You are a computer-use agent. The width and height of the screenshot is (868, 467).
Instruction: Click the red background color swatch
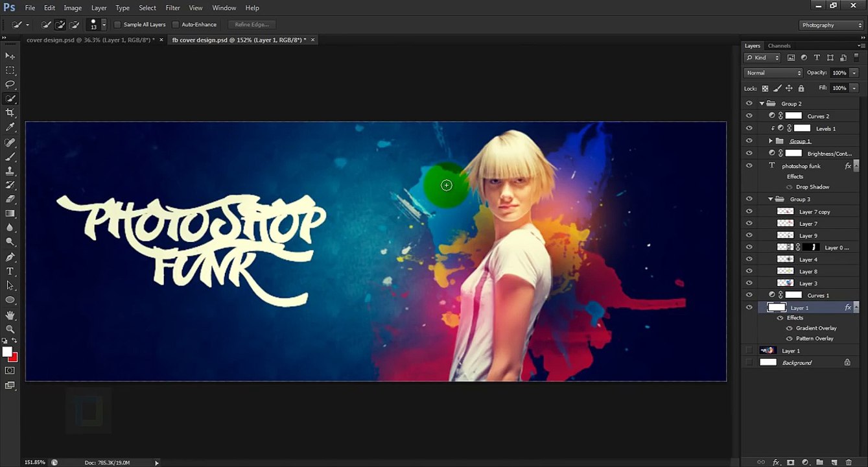click(14, 358)
